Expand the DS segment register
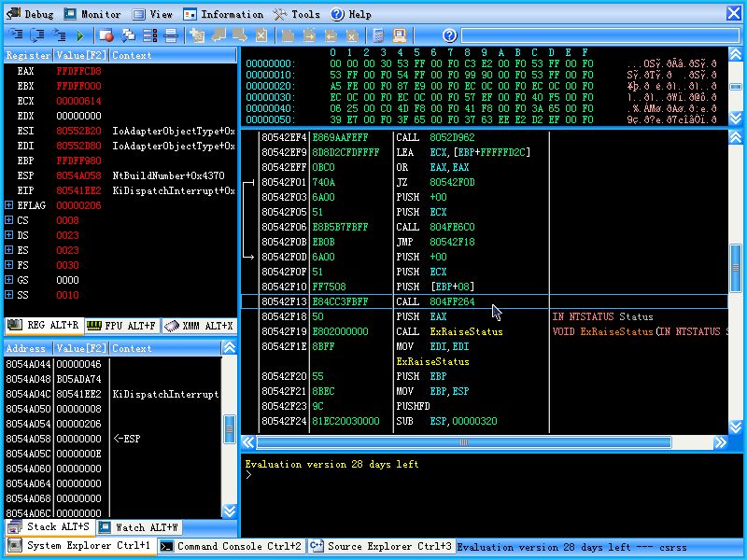747x560 pixels. (x=8, y=235)
